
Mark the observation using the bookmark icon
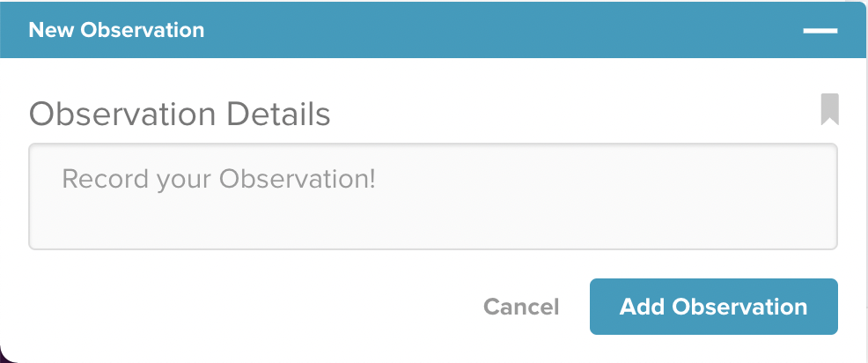(829, 109)
